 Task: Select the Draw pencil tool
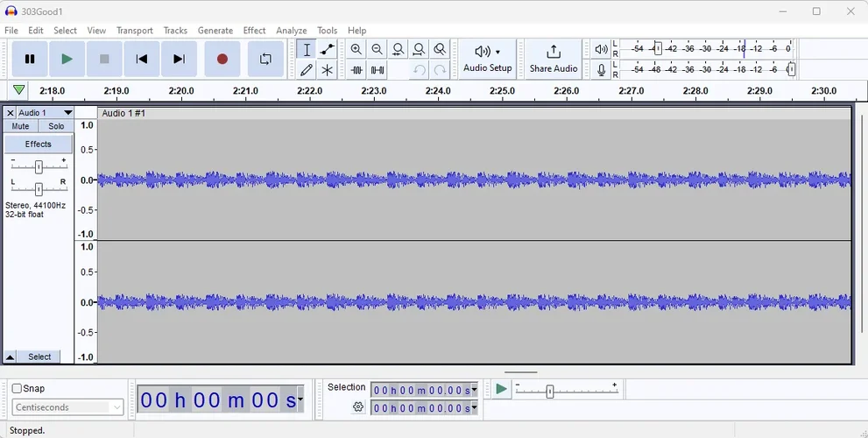click(307, 70)
